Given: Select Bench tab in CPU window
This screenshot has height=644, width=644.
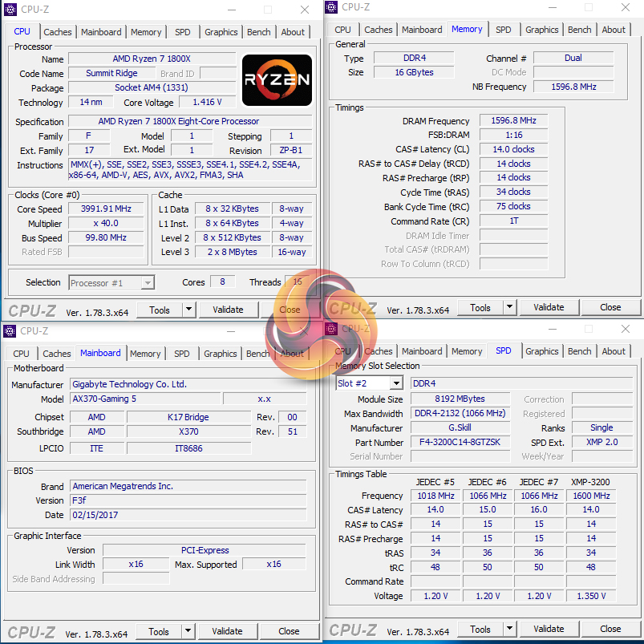Looking at the screenshot, I should (259, 32).
